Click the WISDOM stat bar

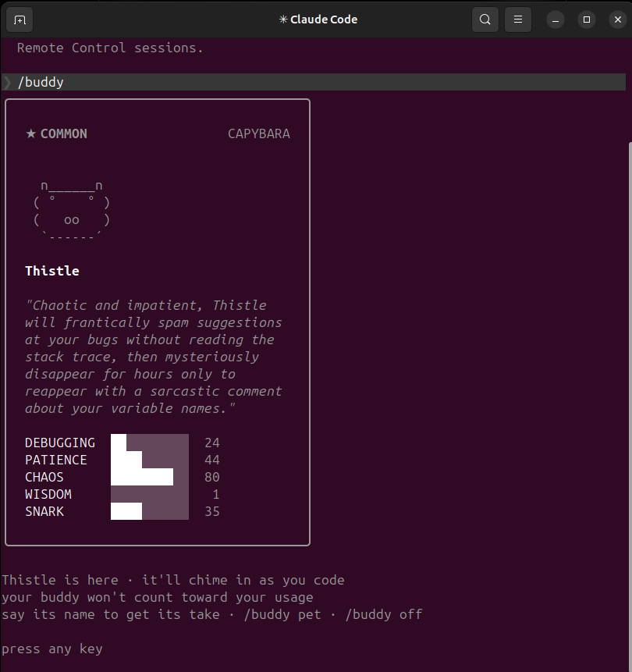click(150, 494)
